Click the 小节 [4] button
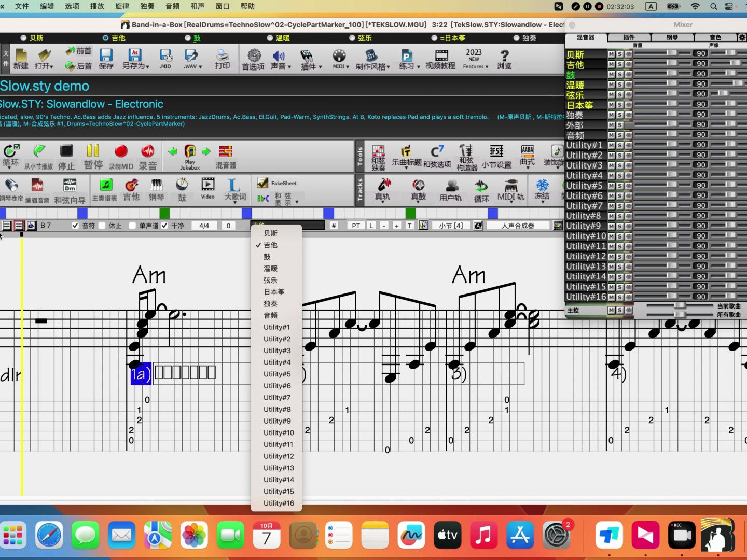 tap(451, 226)
